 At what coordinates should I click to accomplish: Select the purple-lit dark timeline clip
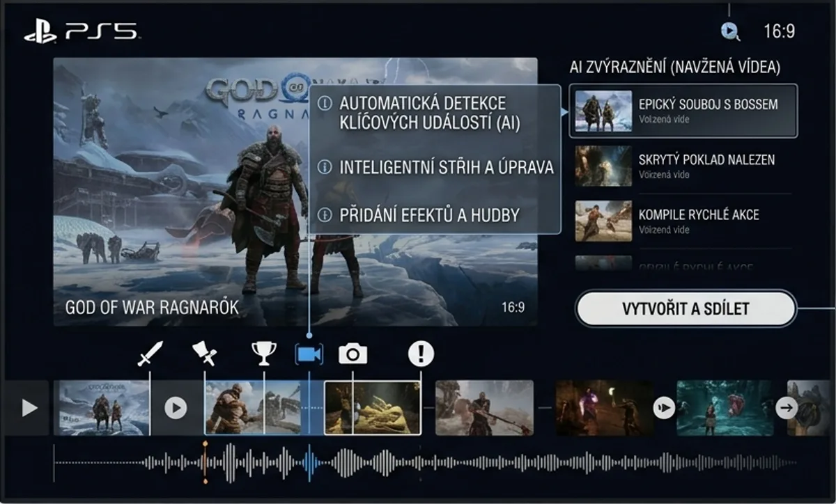pyautogui.click(x=604, y=408)
